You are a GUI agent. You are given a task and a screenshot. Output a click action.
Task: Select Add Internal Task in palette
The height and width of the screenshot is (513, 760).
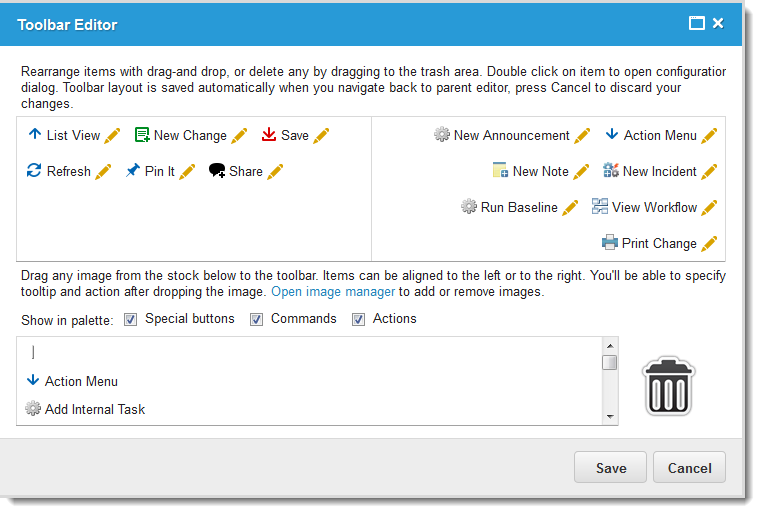[x=94, y=408]
